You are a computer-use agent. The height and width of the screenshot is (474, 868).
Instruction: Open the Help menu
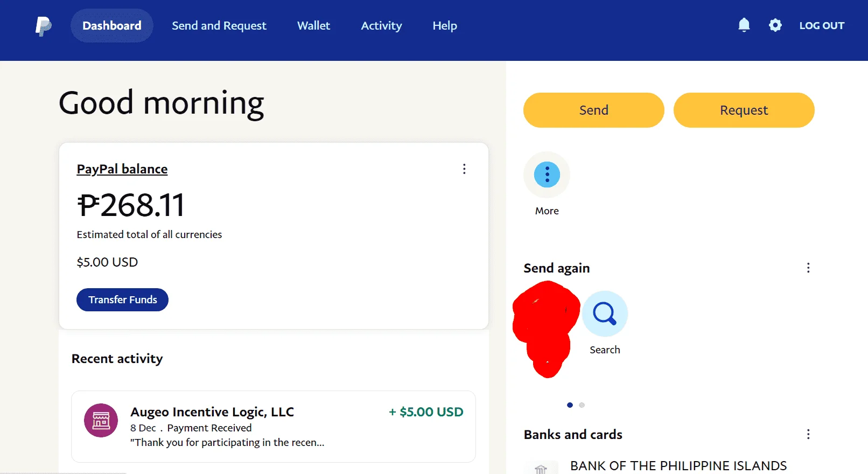pyautogui.click(x=445, y=25)
